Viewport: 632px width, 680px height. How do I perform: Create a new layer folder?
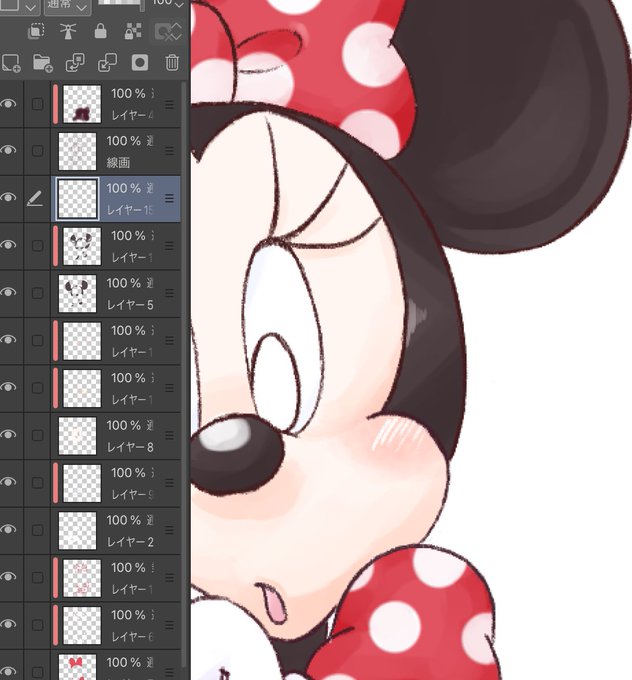(x=43, y=63)
